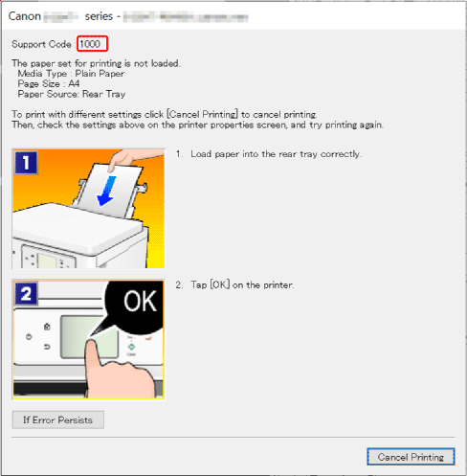467x476 pixels.
Task: Click the back arrow icon on printer panel
Action: 47,347
